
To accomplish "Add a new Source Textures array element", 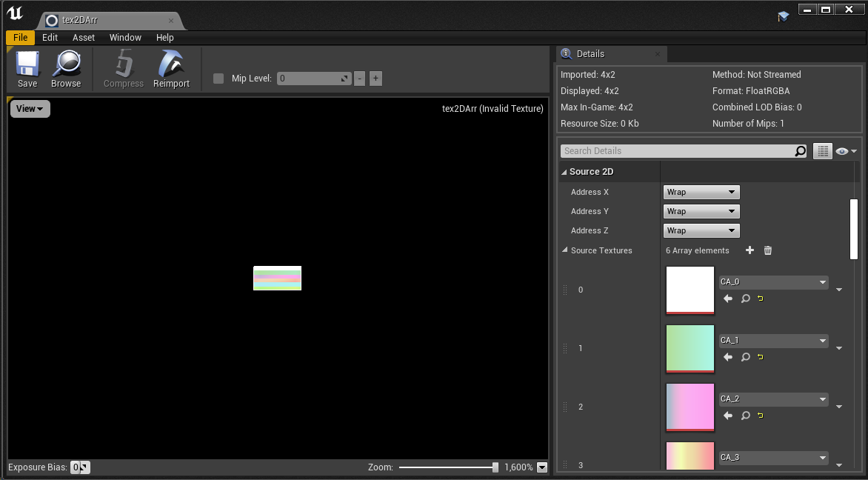I will (x=750, y=250).
